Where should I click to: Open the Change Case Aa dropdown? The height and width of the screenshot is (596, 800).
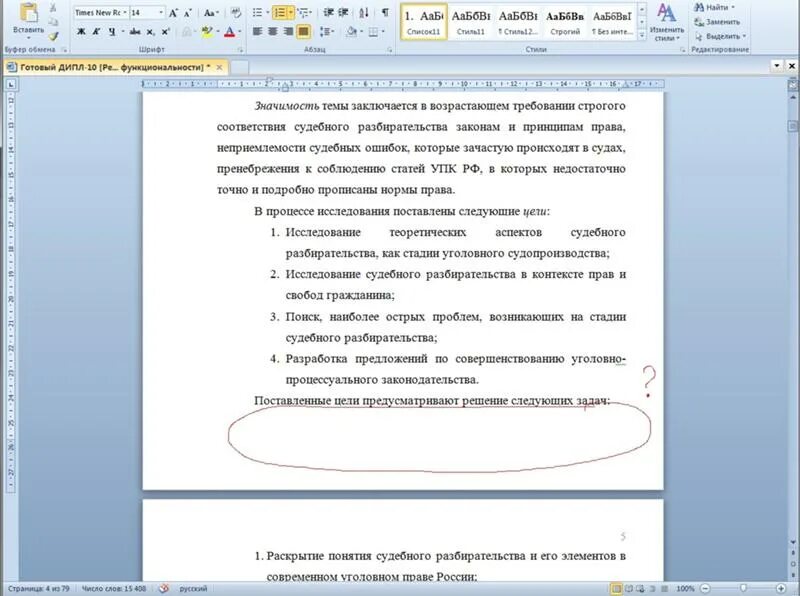coord(211,13)
